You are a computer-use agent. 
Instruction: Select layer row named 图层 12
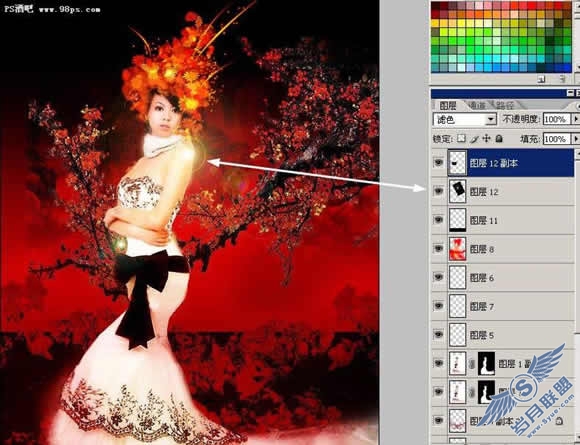tap(503, 191)
